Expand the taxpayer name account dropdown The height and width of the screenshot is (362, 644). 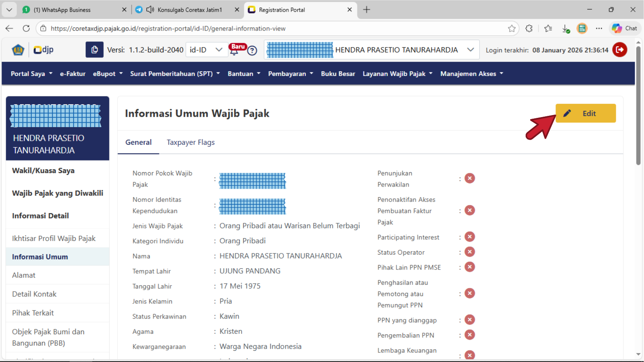coord(470,50)
